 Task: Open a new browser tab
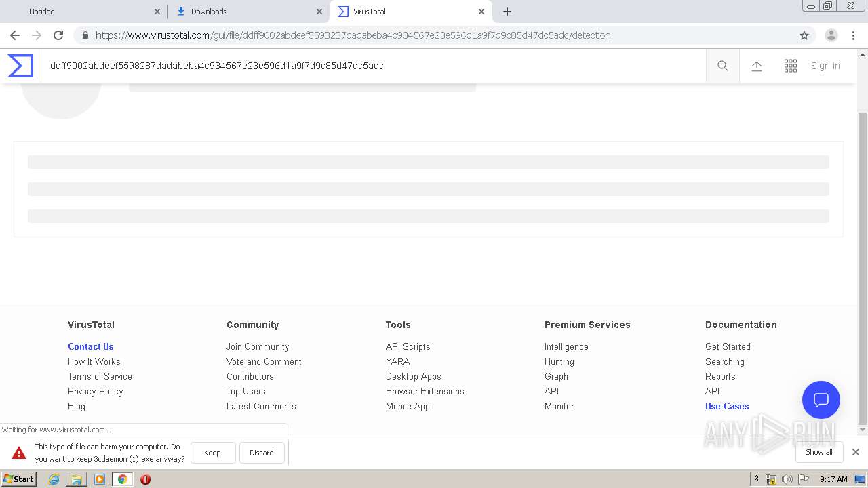tap(507, 12)
